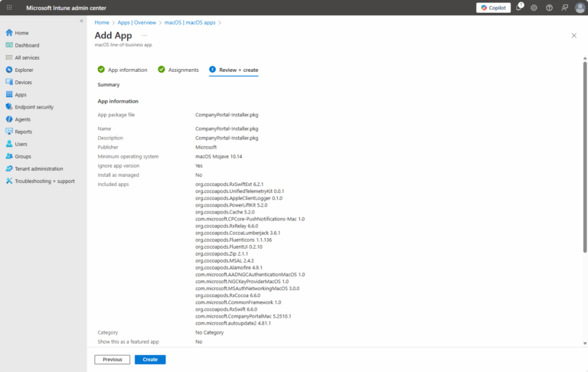Open Users icon in sidebar

coord(9,144)
